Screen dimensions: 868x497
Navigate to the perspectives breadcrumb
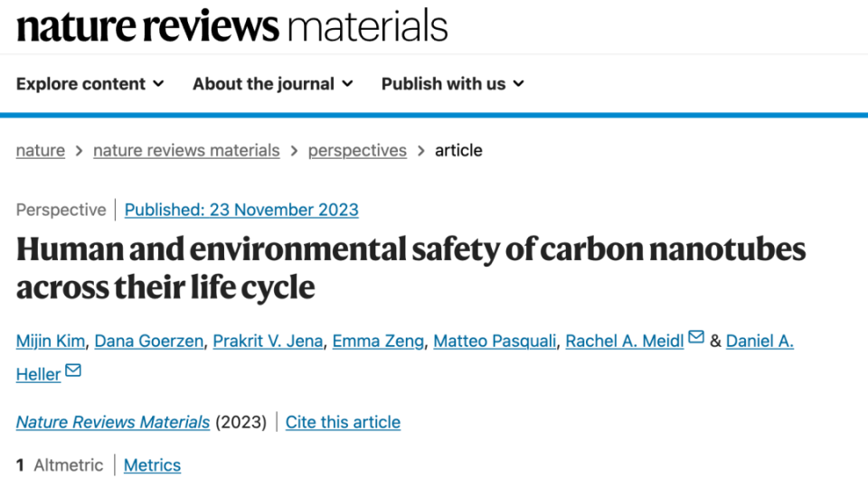pyautogui.click(x=357, y=151)
